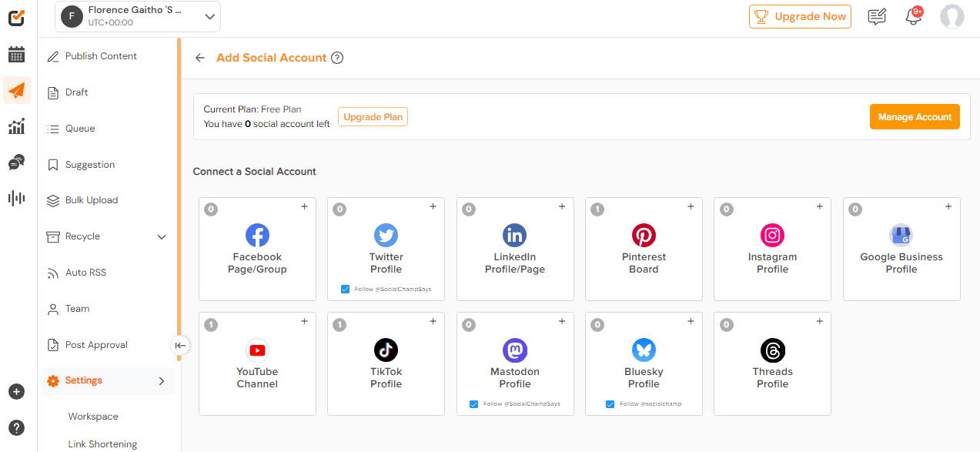Open the calendar icon in left rail
This screenshot has height=452, width=980.
16,54
